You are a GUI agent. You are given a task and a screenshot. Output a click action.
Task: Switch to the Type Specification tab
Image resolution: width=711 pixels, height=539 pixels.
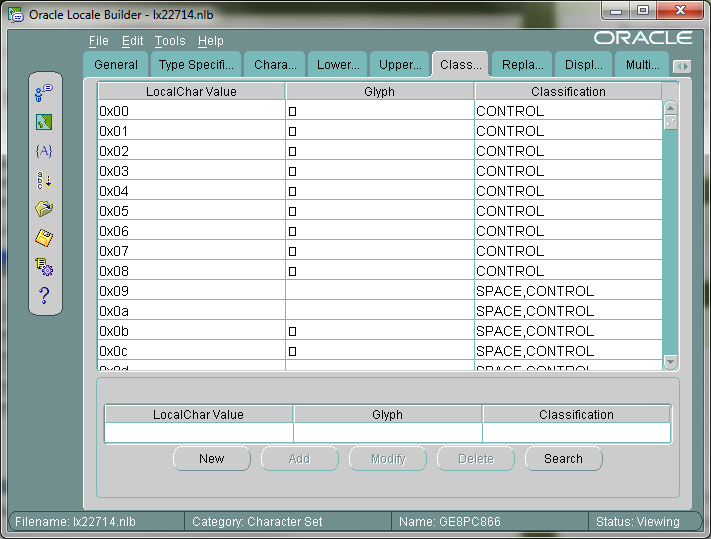[196, 65]
